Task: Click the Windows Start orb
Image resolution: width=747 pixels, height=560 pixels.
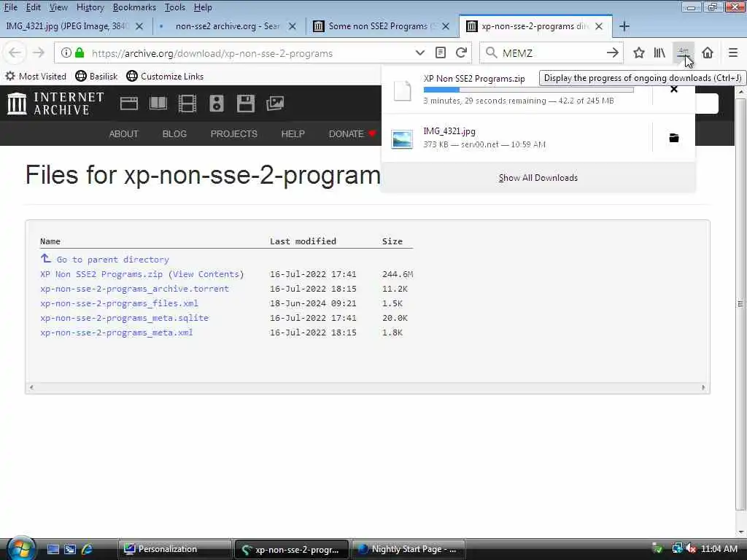Action: (x=21, y=548)
